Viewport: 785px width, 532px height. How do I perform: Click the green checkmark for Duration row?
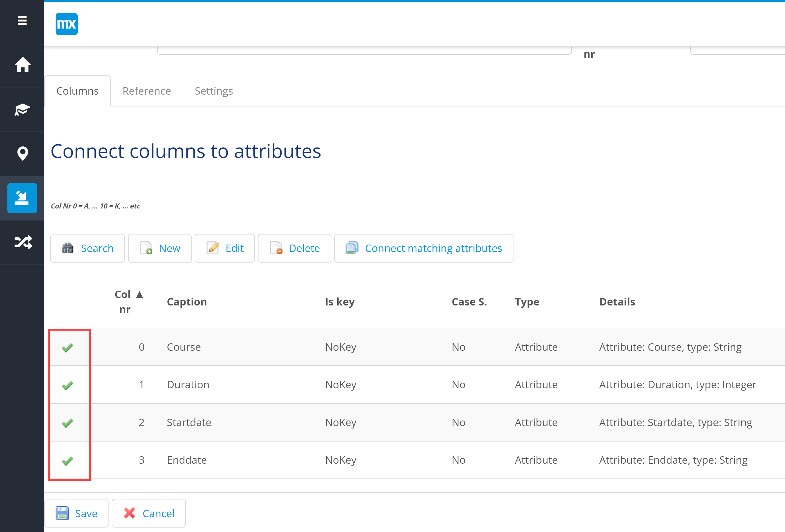(67, 385)
